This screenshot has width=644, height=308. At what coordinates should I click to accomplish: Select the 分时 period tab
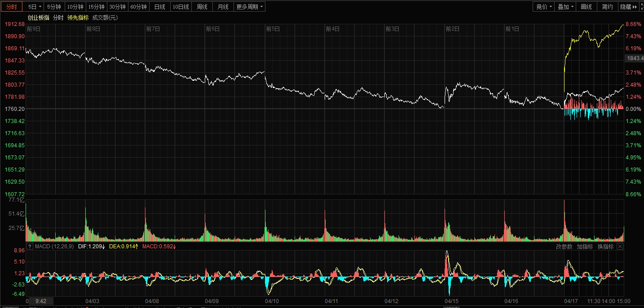click(11, 7)
